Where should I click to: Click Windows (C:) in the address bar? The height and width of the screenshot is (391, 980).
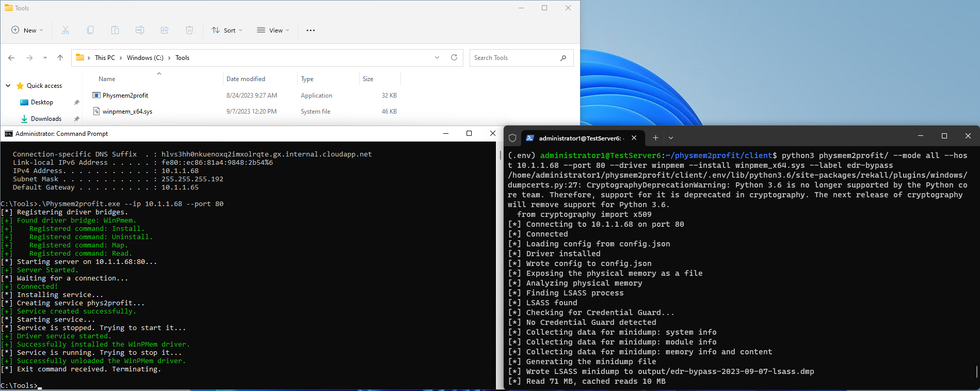pos(145,58)
